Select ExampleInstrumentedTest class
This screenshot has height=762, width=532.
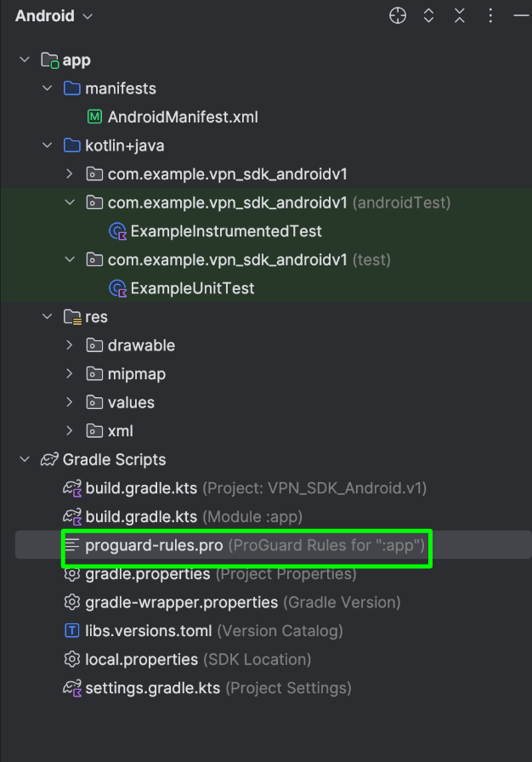(225, 231)
